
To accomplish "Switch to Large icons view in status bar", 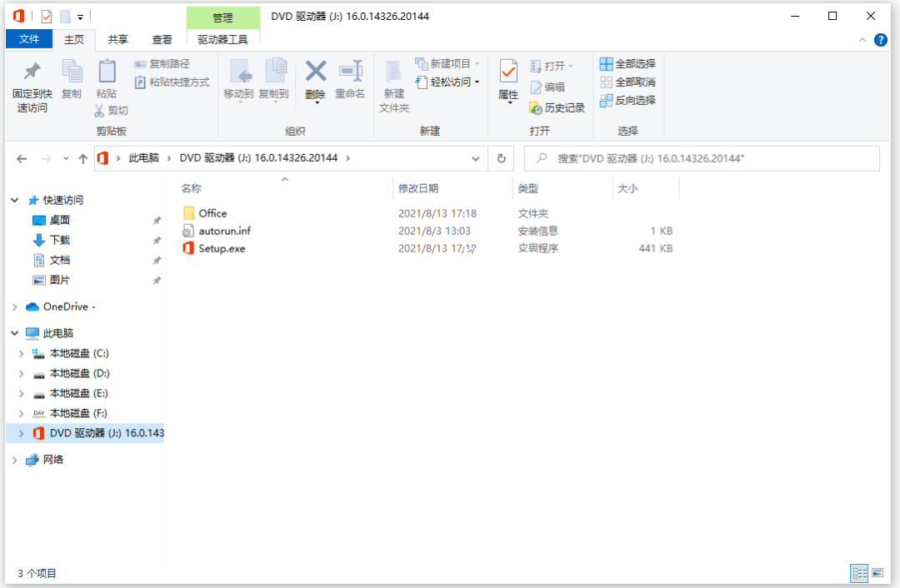I will (877, 572).
